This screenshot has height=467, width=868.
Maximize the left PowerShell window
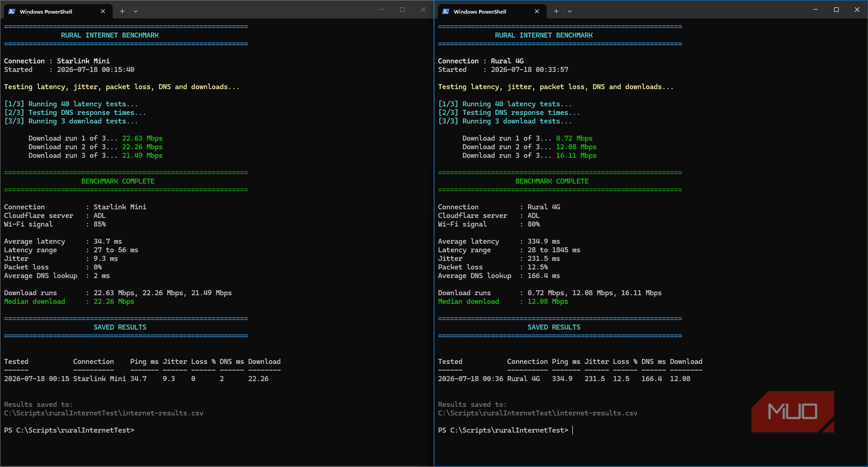click(402, 9)
